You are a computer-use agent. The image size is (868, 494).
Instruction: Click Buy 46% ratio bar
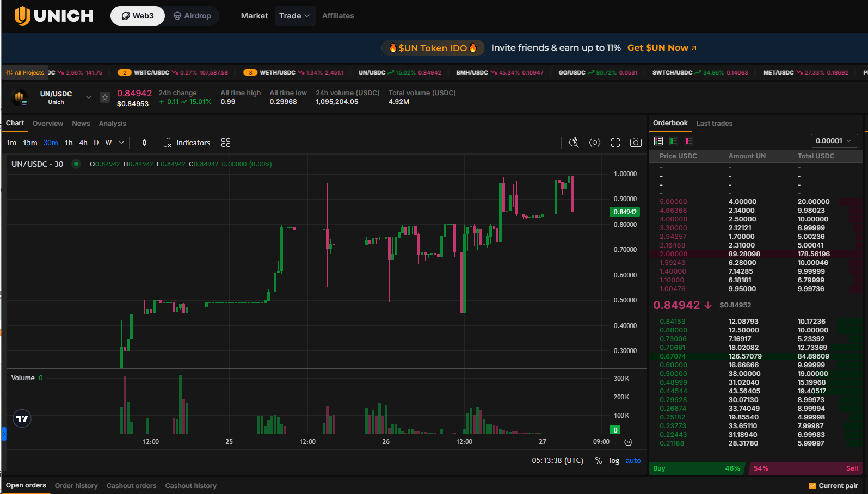(697, 468)
